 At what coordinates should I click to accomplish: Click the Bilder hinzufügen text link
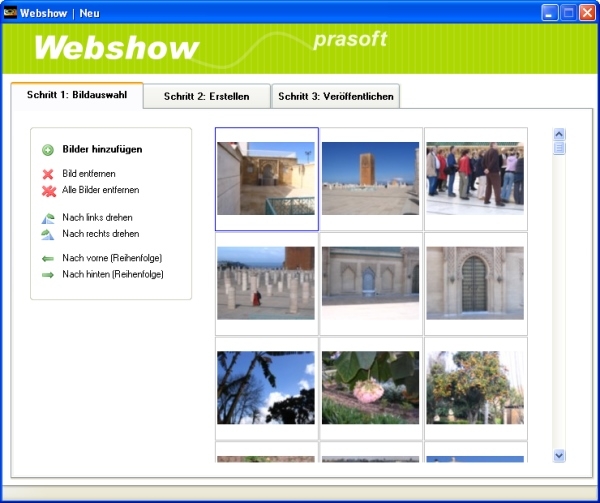tap(102, 150)
